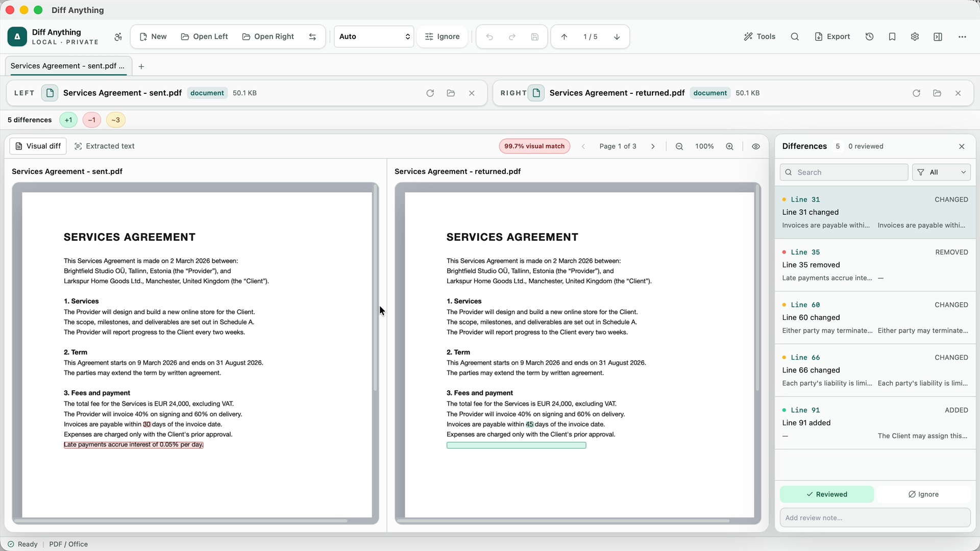This screenshot has height=551, width=980.
Task: Open the Export menu
Action: 832,37
